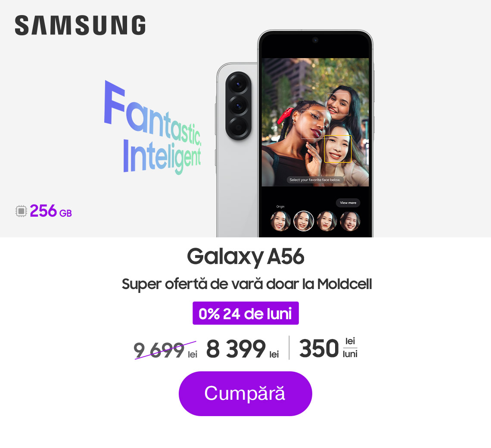This screenshot has height=448, width=491.
Task: Choose the highlighted second face thumbnail
Action: (304, 221)
